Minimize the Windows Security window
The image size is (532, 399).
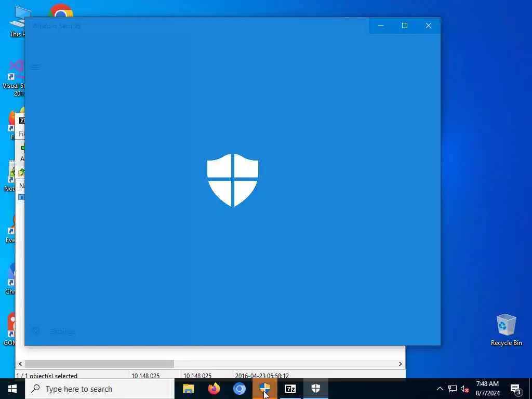pyautogui.click(x=381, y=25)
